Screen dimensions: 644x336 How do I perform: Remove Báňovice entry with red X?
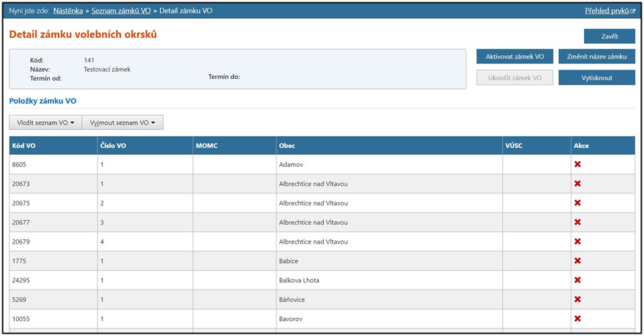577,299
